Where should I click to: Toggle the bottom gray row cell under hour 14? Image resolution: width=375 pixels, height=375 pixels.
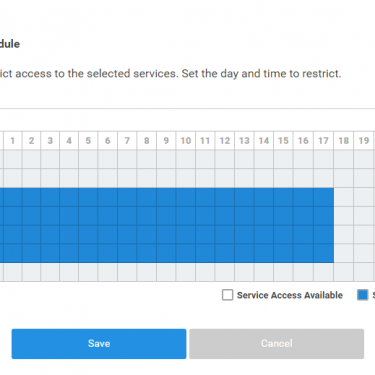(264, 272)
